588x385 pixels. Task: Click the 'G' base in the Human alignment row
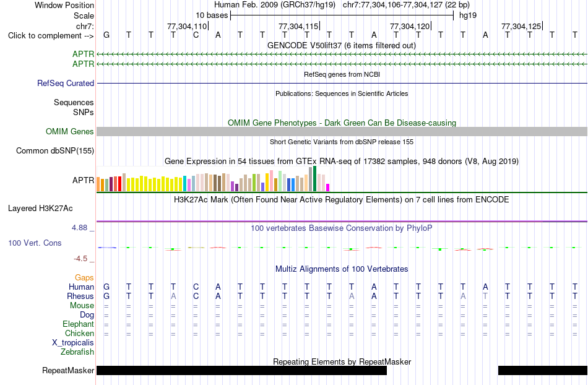pyautogui.click(x=106, y=287)
